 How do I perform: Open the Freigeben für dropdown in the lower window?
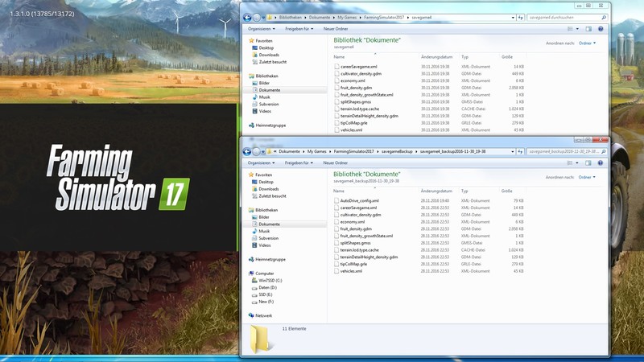(x=298, y=162)
